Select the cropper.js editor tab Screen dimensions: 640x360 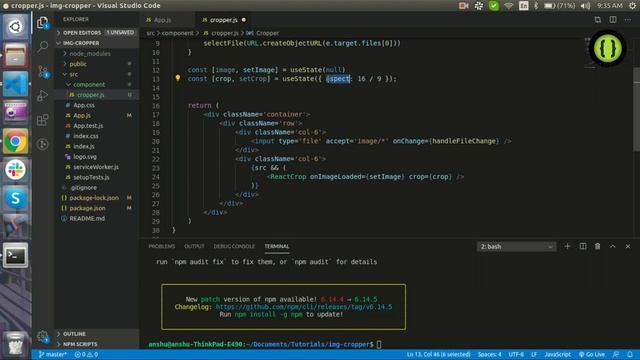224,20
